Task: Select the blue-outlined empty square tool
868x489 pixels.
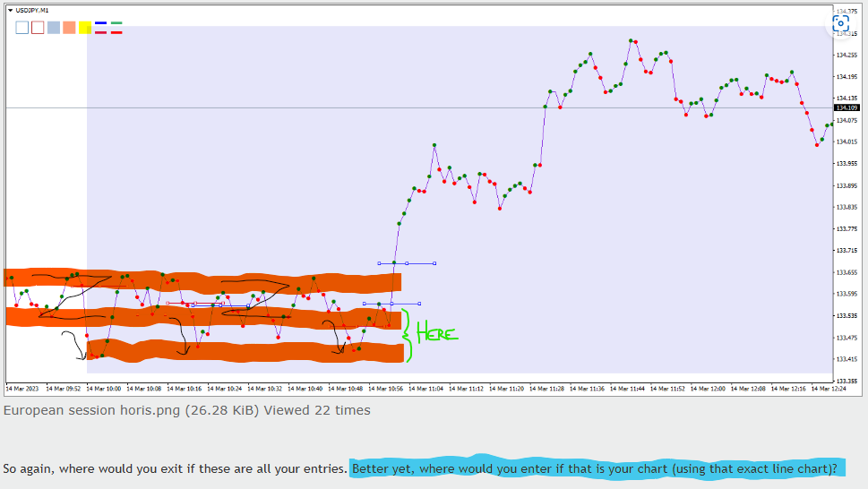Action: tap(22, 28)
